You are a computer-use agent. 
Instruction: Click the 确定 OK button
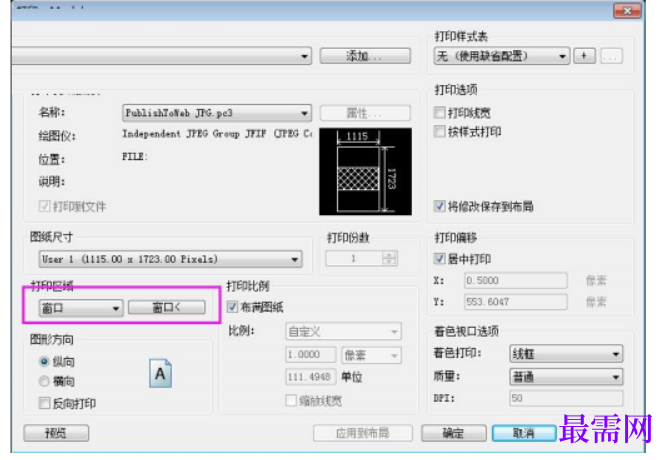pyautogui.click(x=454, y=433)
